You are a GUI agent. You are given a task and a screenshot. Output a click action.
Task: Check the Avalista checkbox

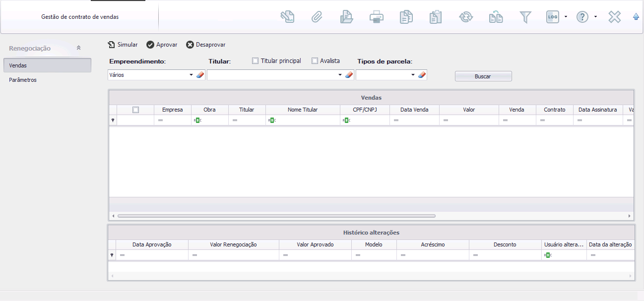tap(315, 61)
